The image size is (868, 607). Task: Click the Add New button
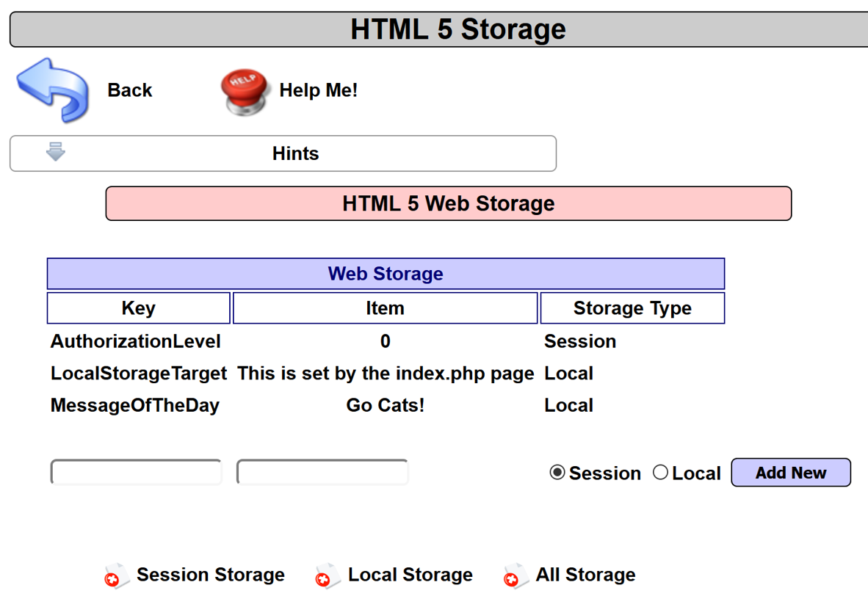coord(790,473)
